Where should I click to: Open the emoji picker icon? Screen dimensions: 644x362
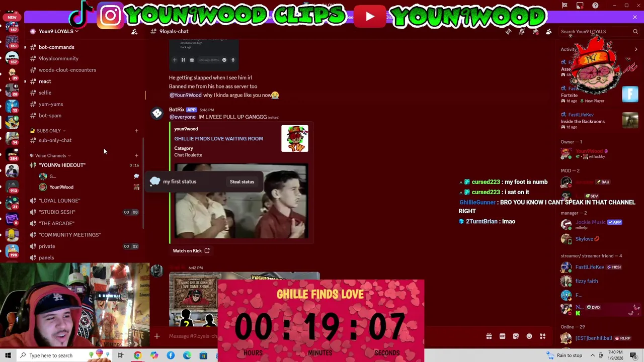coord(529,336)
